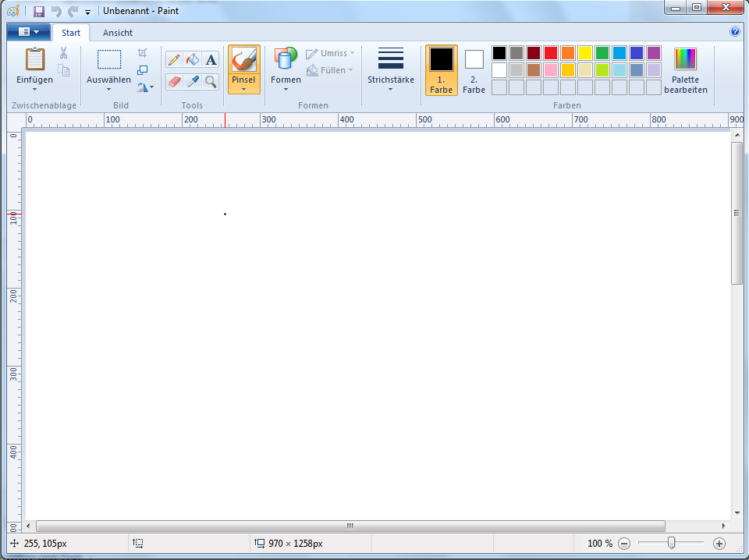Viewport: 749px width, 560px height.
Task: Pick the light gray color swatch
Action: pyautogui.click(x=516, y=70)
